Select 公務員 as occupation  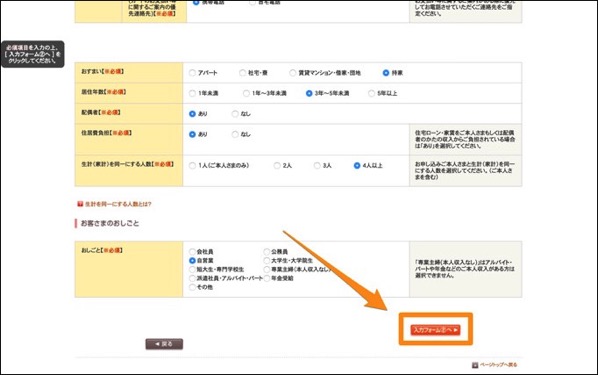tap(267, 252)
